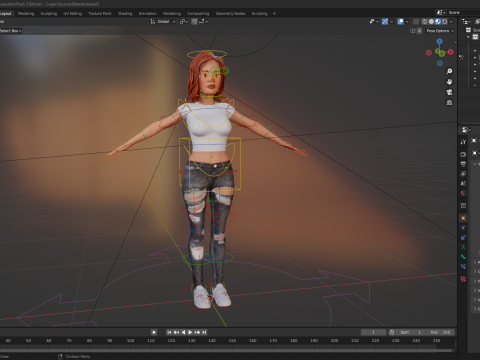Open the Texture properties tab icon
Viewport: 480px width, 360px height.
(463, 279)
